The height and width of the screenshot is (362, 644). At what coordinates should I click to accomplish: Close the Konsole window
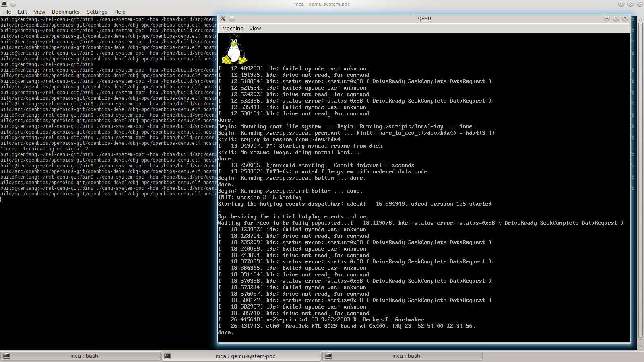640,4
